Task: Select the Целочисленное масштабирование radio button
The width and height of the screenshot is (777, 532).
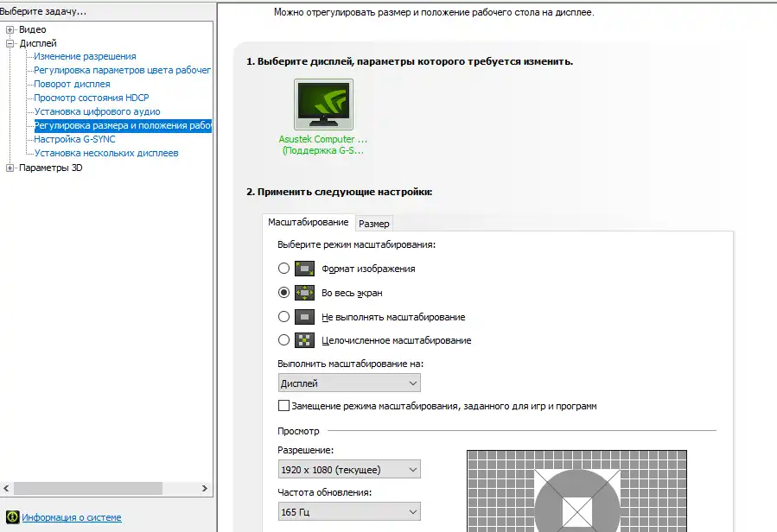Action: [283, 339]
